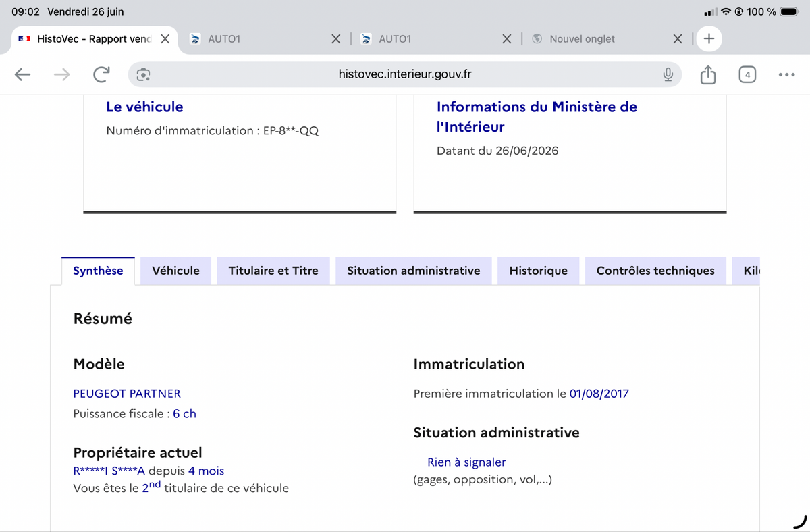Go back with the browser back arrow

(x=23, y=74)
